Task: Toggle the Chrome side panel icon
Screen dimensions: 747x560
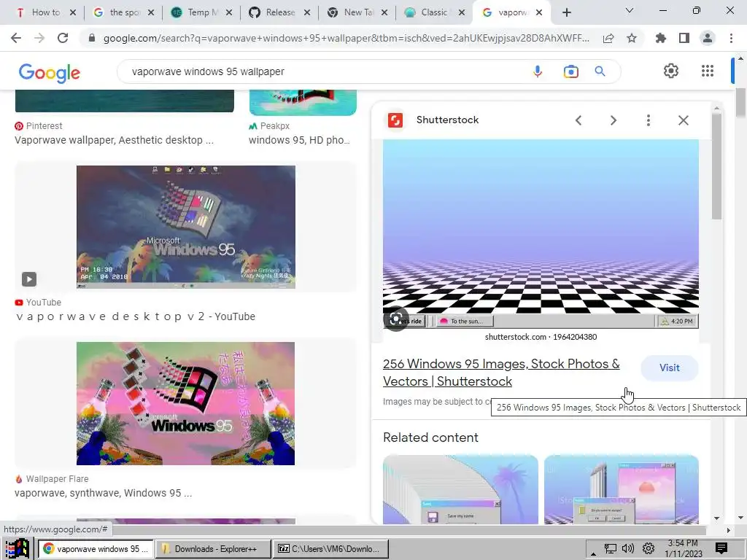Action: coord(684,38)
